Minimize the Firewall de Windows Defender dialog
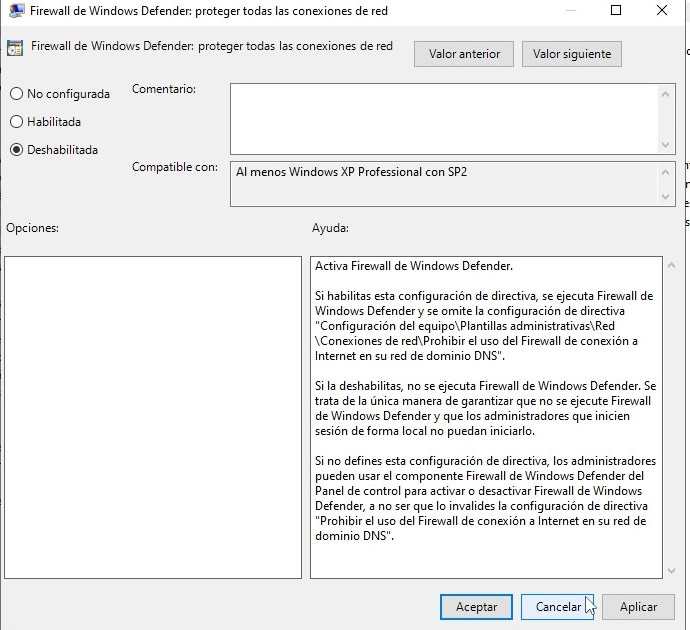Screen dimensions: 690x630 coord(568,11)
